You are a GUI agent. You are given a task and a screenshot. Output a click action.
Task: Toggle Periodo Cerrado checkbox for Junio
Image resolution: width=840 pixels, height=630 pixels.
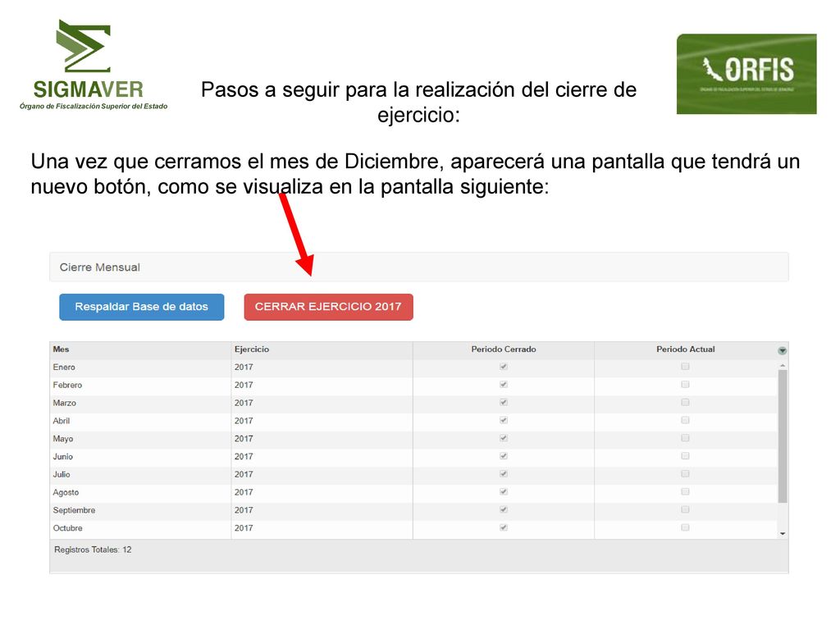pos(504,456)
